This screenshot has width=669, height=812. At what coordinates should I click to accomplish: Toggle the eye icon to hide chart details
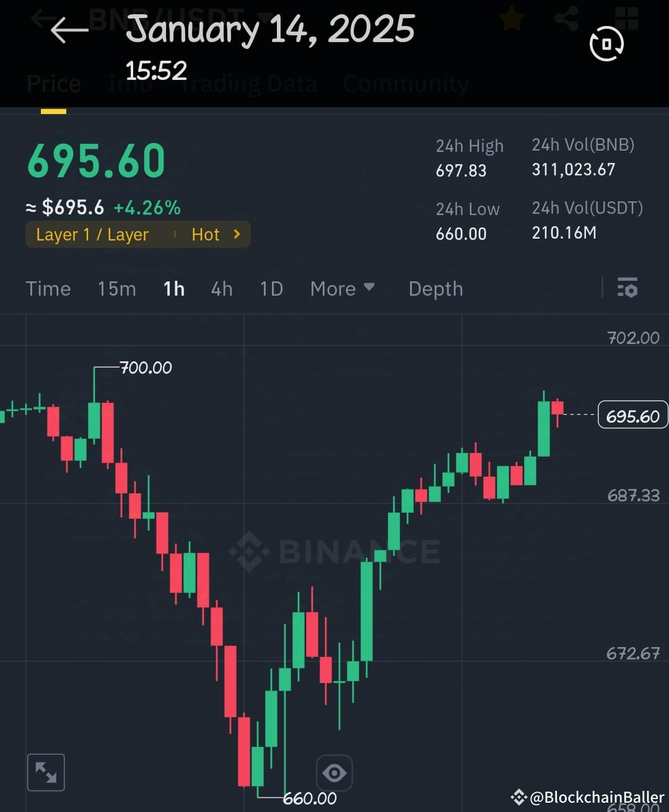(x=334, y=771)
